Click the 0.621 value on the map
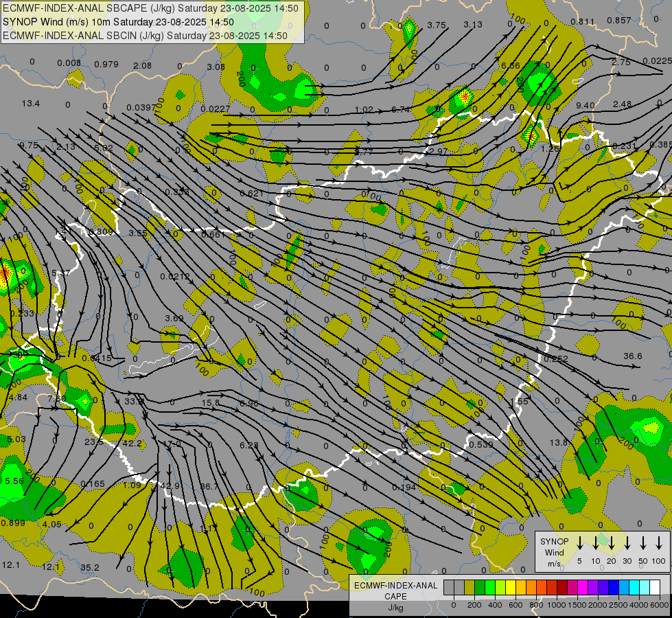The width and height of the screenshot is (672, 618). (x=252, y=194)
